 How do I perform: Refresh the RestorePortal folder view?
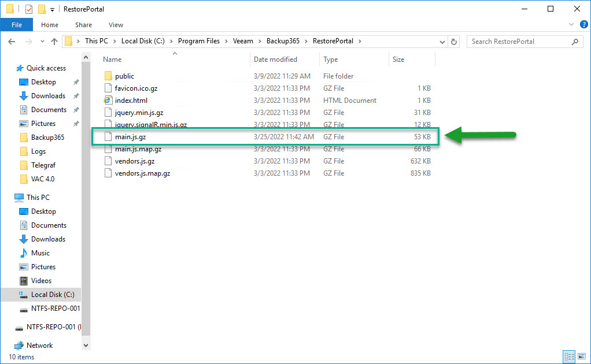[454, 42]
